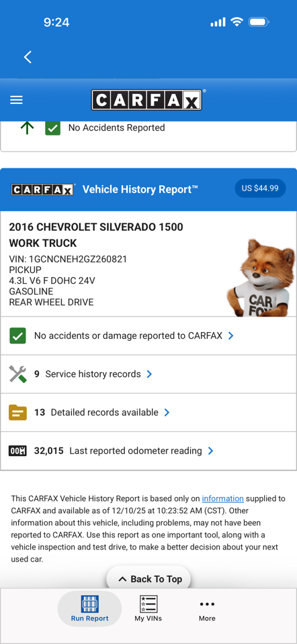Tap the CARFAX logo in header
The image size is (297, 644).
[147, 100]
